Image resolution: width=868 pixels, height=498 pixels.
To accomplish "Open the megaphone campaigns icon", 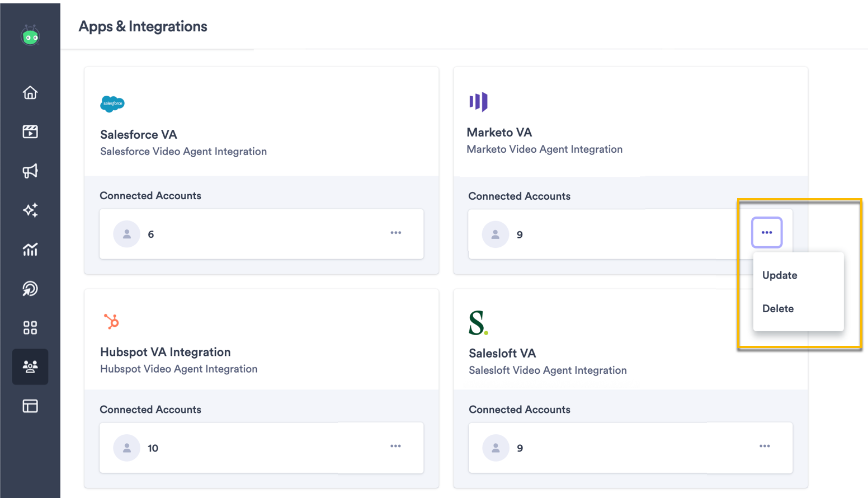I will pos(30,171).
